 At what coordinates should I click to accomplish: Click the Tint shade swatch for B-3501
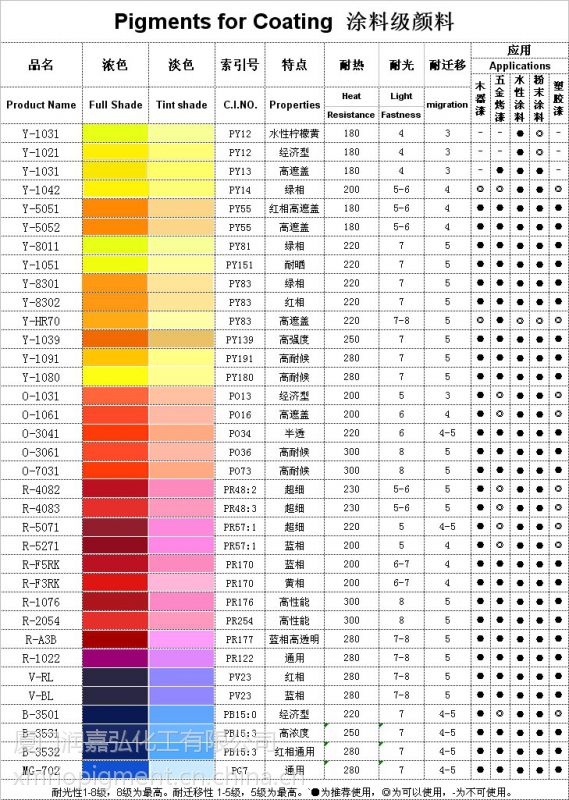pos(181,714)
